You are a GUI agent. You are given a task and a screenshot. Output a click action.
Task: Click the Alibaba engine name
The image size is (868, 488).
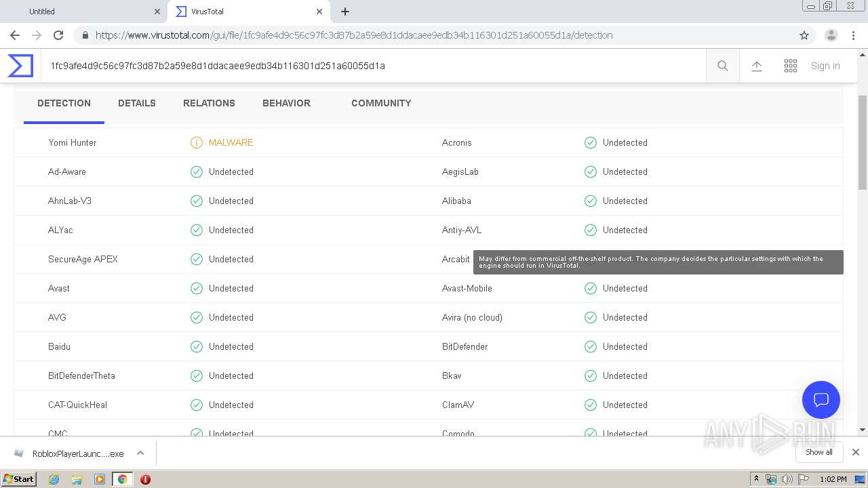click(456, 201)
